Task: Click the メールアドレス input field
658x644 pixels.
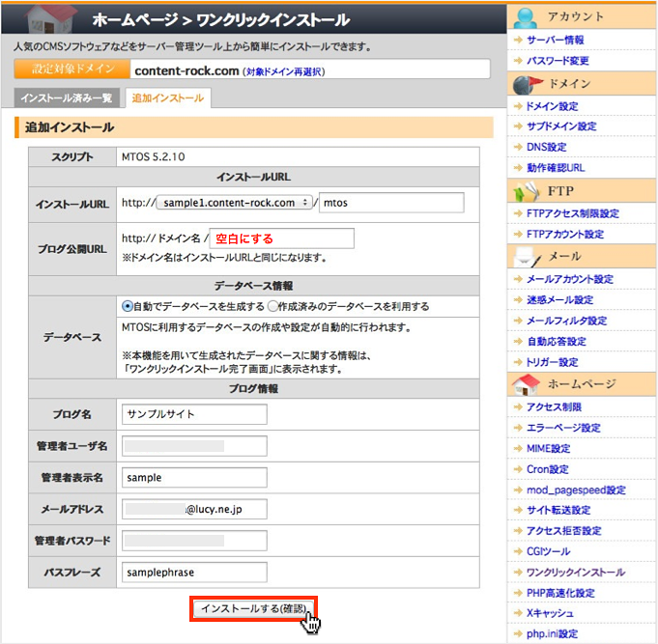Action: point(195,509)
